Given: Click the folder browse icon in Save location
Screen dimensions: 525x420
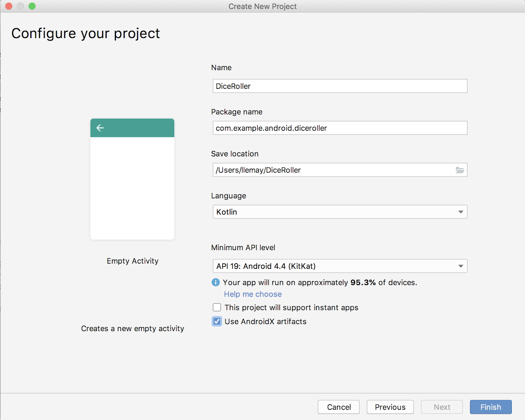Looking at the screenshot, I should 460,170.
